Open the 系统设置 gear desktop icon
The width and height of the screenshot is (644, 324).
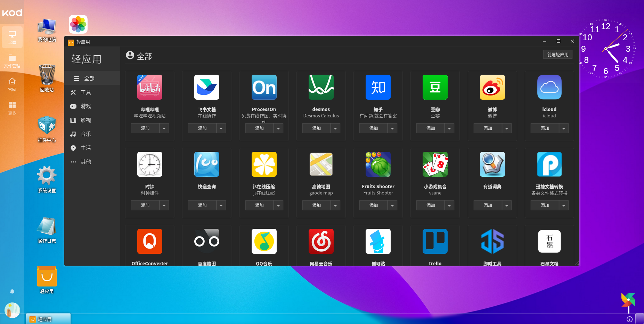click(47, 175)
